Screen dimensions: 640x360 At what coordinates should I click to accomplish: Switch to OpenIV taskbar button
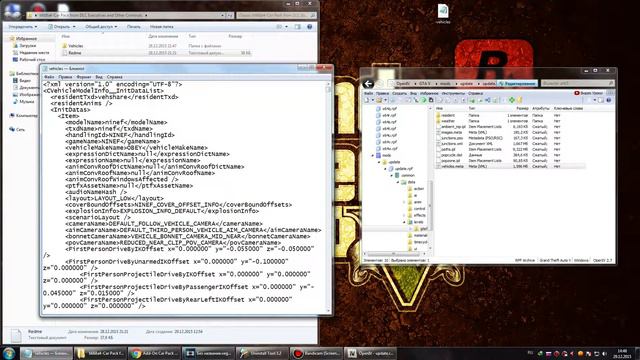pyautogui.click(x=370, y=353)
